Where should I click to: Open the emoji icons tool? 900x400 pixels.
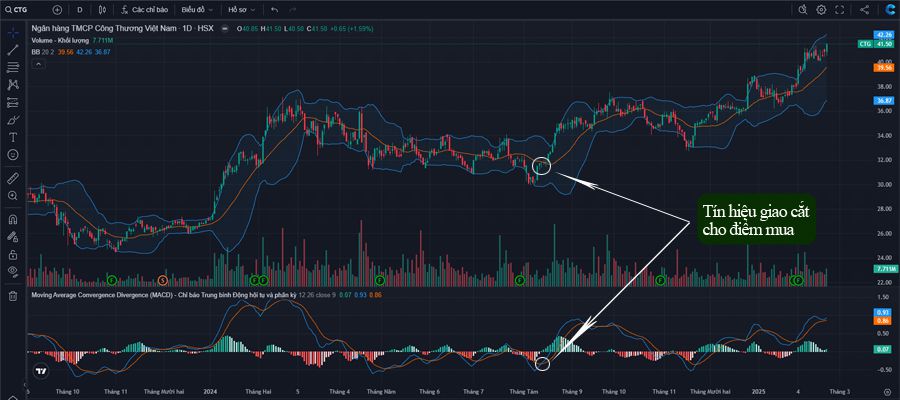click(13, 155)
